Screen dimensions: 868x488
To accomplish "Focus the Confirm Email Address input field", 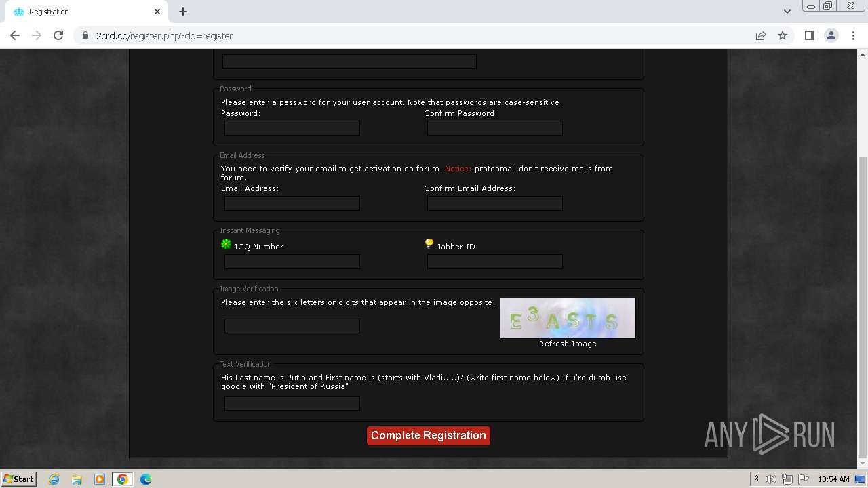I will (x=495, y=203).
